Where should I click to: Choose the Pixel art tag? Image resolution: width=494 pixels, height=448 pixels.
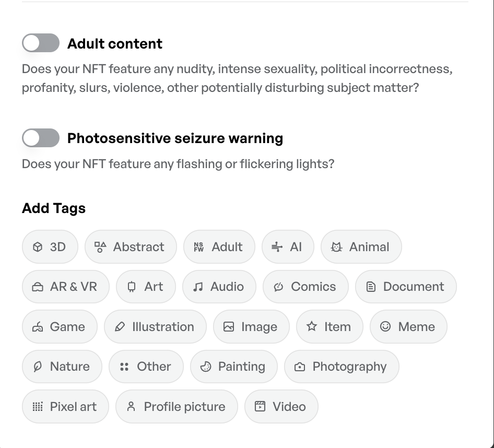(65, 407)
